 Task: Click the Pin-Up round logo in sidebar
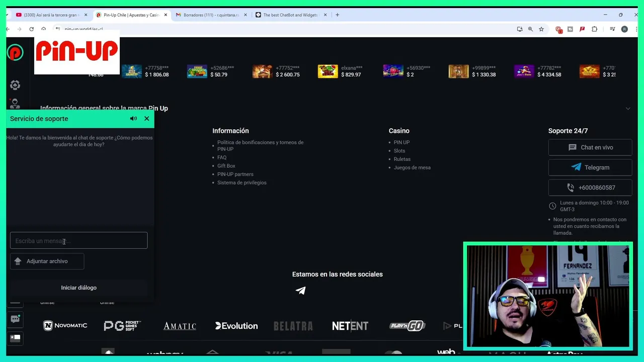coord(15,52)
